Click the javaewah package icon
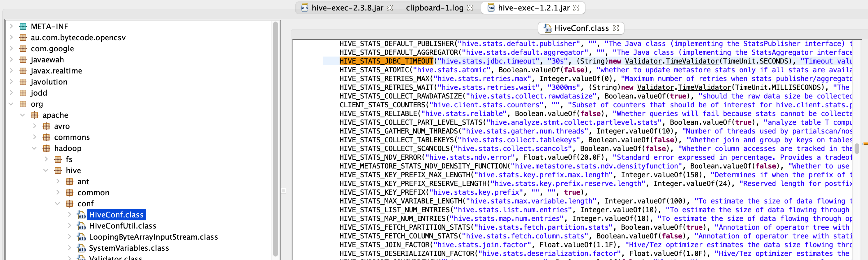This screenshot has width=868, height=260. point(23,60)
